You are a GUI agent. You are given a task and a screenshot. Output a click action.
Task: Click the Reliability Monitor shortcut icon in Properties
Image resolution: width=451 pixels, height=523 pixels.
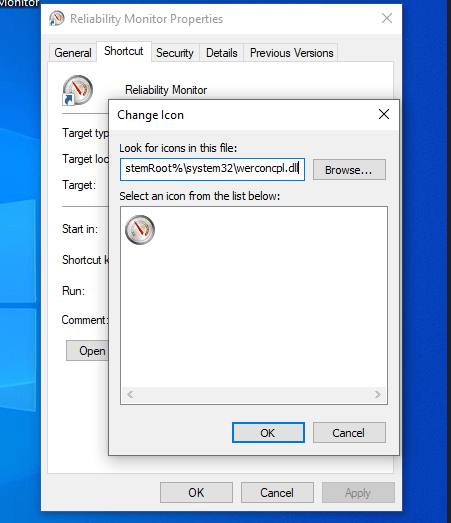click(x=78, y=90)
